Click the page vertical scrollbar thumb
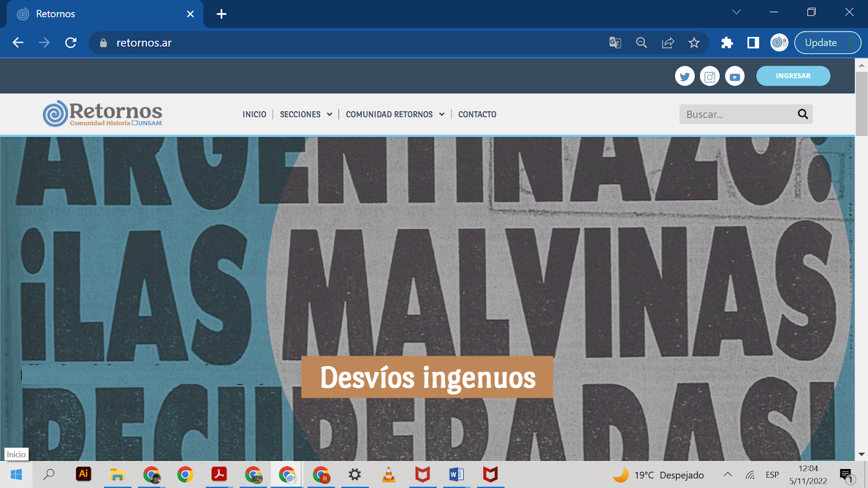 tap(861, 103)
